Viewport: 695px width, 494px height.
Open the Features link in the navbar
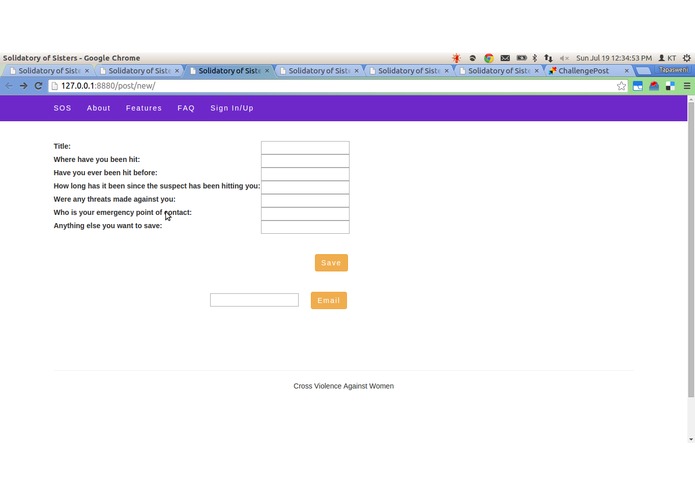[144, 108]
